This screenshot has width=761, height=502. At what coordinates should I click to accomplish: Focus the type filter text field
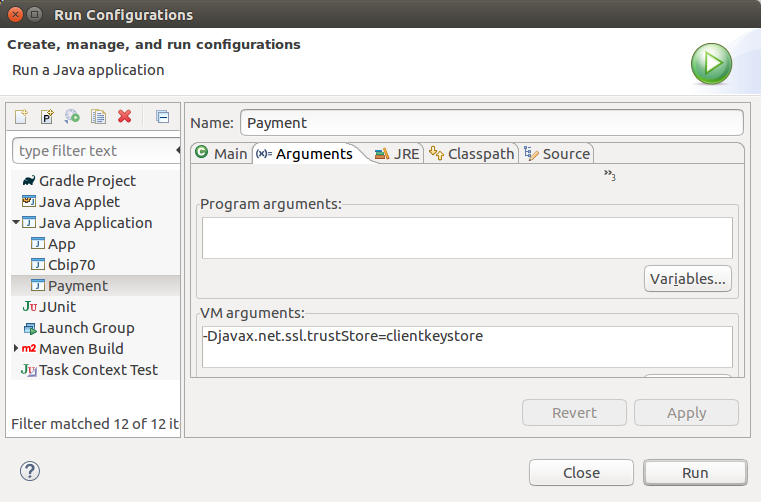click(92, 151)
